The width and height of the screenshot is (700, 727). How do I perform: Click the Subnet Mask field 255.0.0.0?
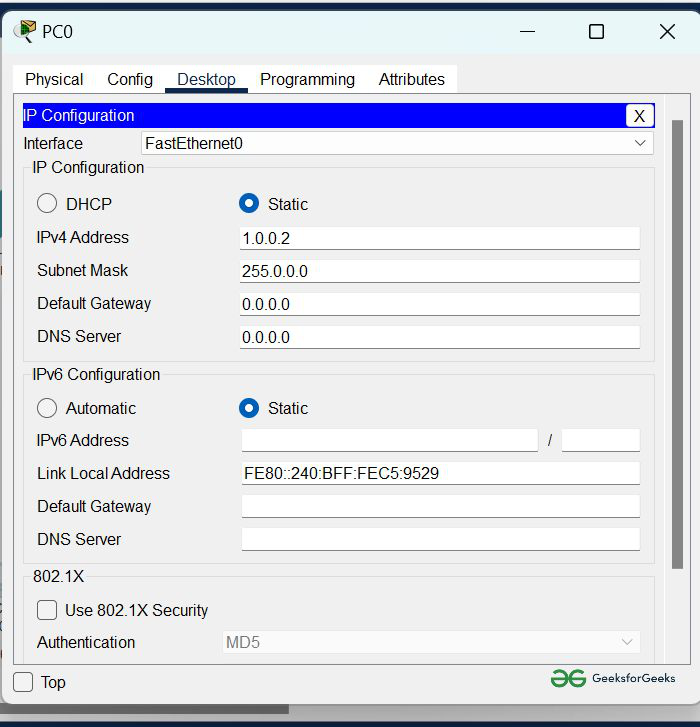pos(440,271)
